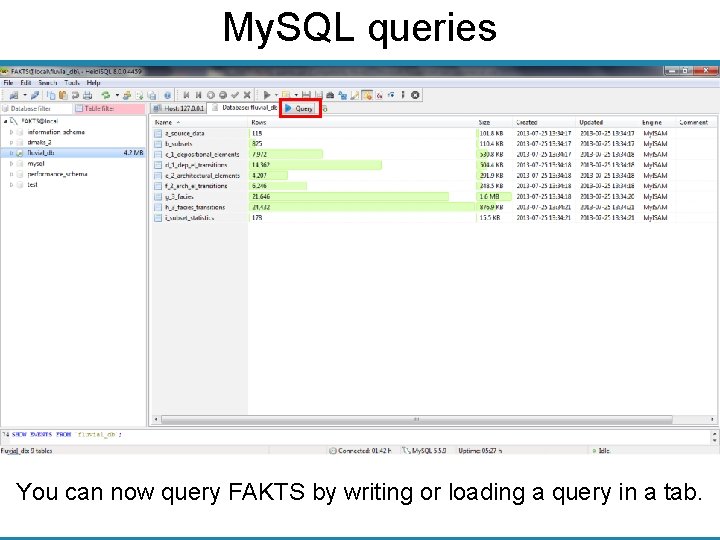
Task: Click the blue Help info toolbar icon
Action: pyautogui.click(x=168, y=95)
